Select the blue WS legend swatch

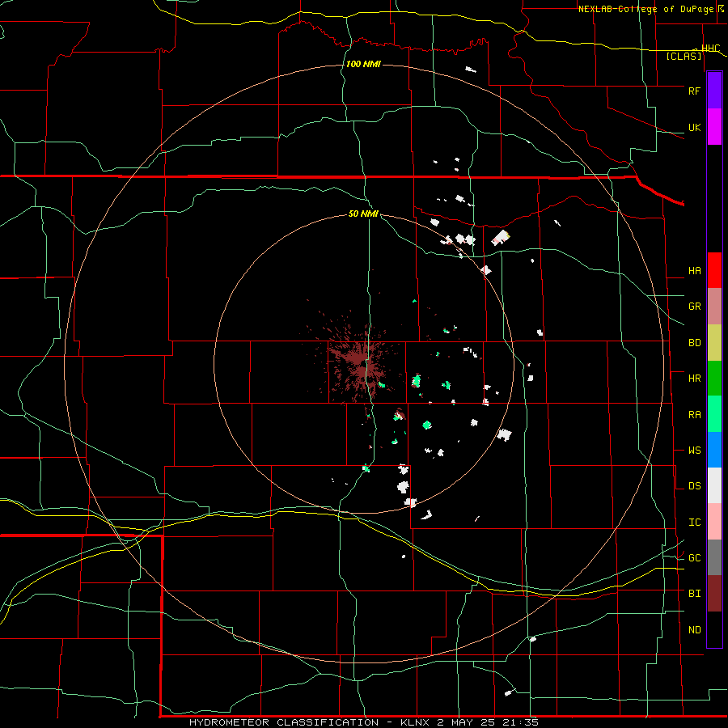pyautogui.click(x=714, y=450)
